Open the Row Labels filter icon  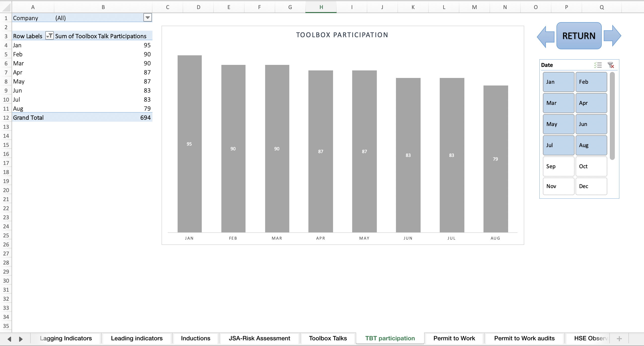49,36
